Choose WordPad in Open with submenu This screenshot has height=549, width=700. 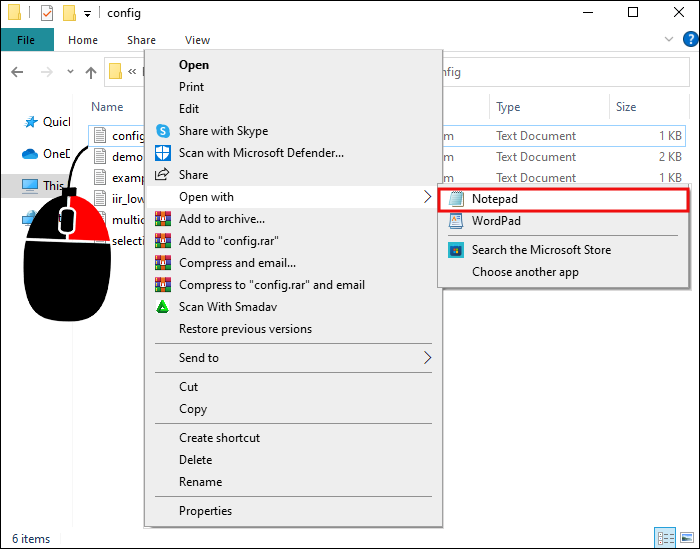point(563,221)
